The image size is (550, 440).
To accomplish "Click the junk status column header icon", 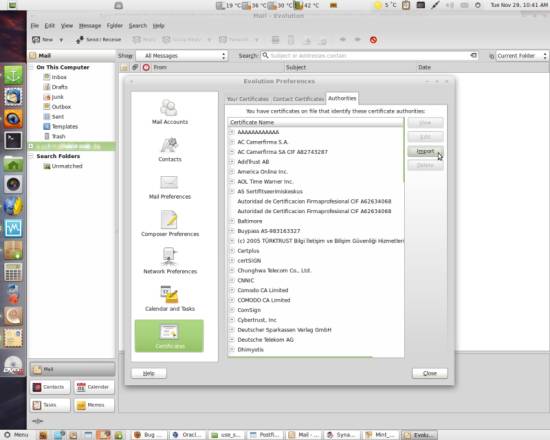I will click(x=146, y=67).
